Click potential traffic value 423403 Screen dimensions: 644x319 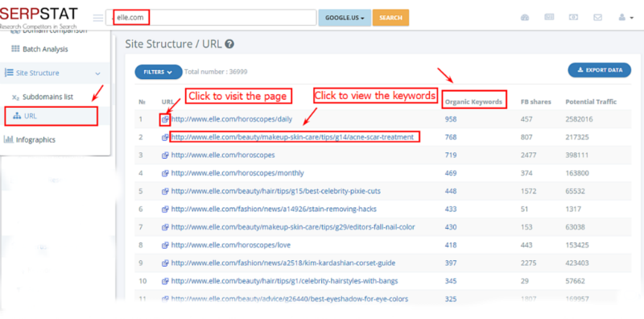click(x=577, y=263)
